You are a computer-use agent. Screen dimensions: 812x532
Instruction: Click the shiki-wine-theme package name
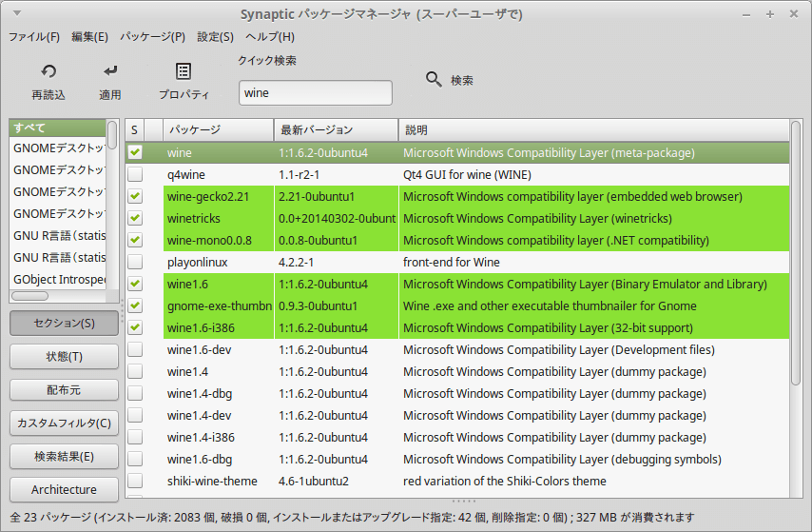(212, 481)
